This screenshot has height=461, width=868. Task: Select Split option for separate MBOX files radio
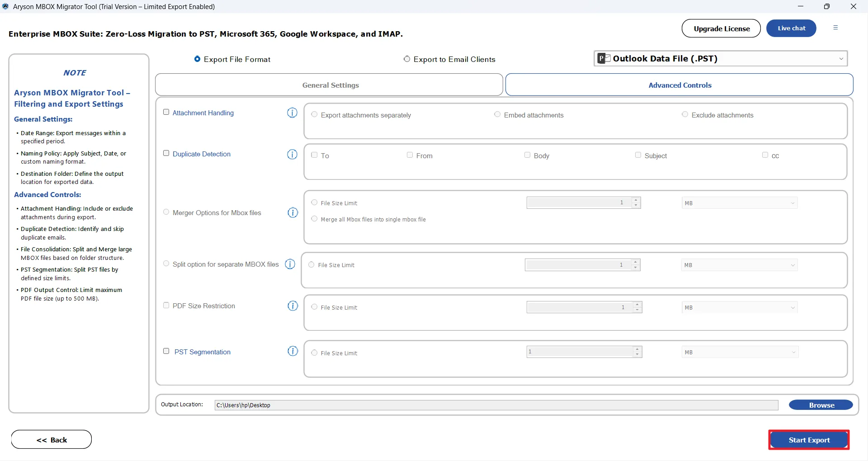(166, 263)
